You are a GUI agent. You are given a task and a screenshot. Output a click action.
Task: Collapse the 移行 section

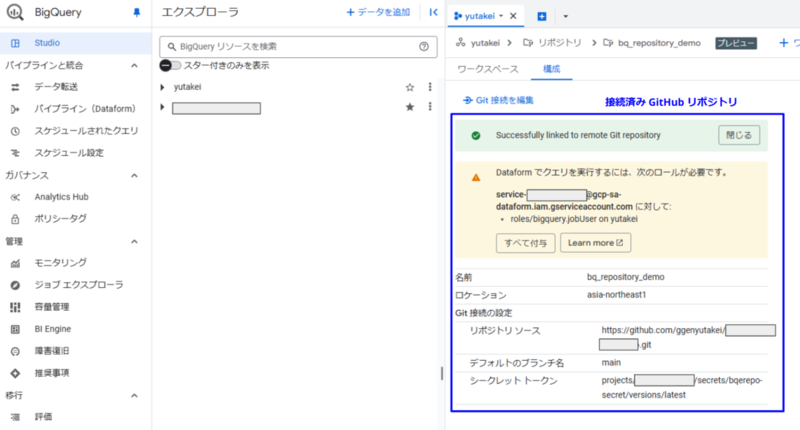[134, 395]
